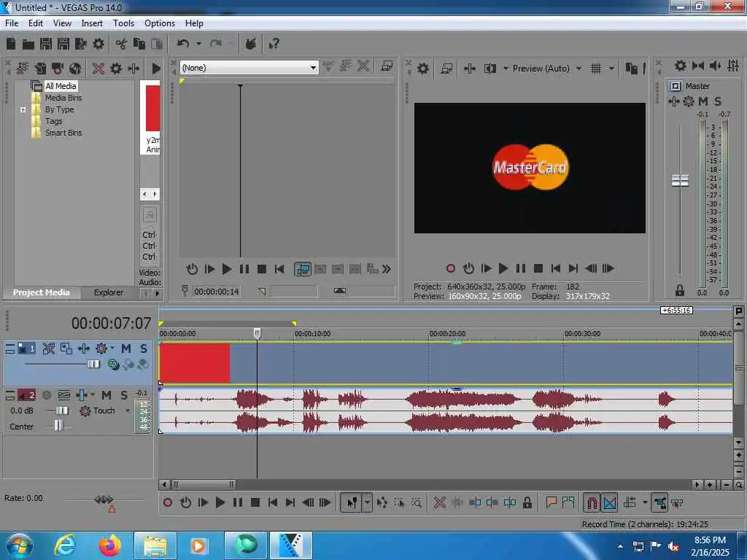Mute the Master bus
This screenshot has height=560, width=747.
[x=703, y=101]
